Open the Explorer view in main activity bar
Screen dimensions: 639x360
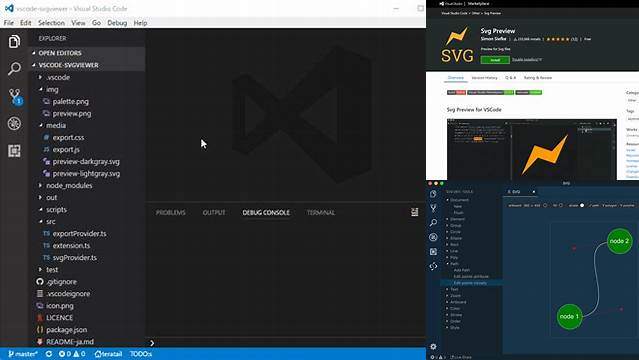click(14, 41)
